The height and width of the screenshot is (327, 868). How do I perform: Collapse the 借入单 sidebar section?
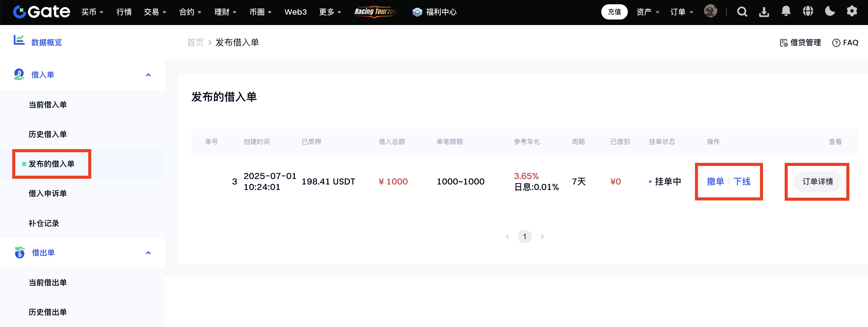[x=148, y=75]
